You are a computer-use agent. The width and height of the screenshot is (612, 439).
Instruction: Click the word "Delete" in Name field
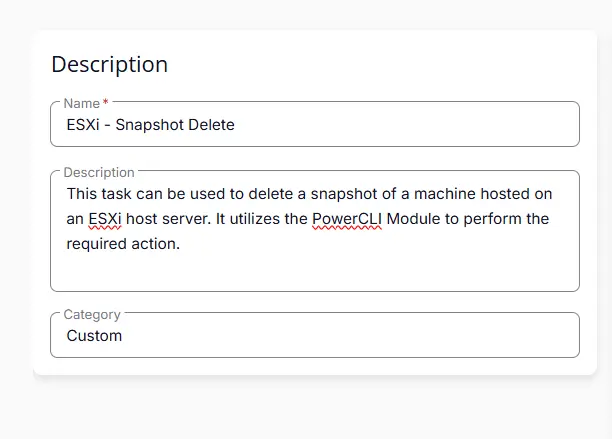(x=212, y=125)
